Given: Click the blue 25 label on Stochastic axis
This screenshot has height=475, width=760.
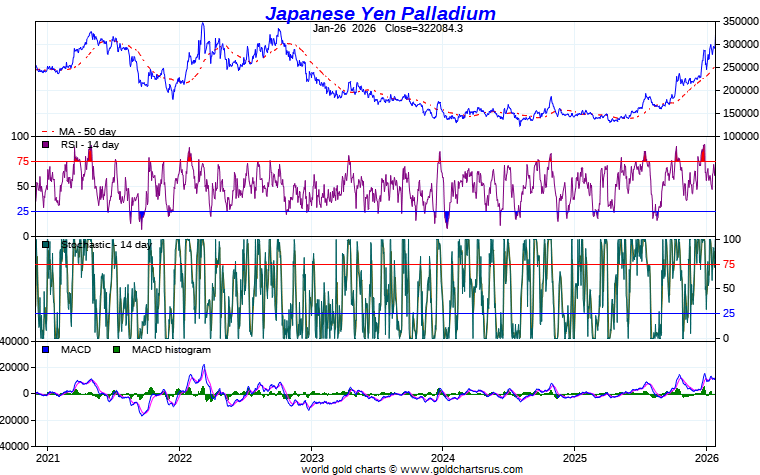Looking at the screenshot, I should coord(728,314).
